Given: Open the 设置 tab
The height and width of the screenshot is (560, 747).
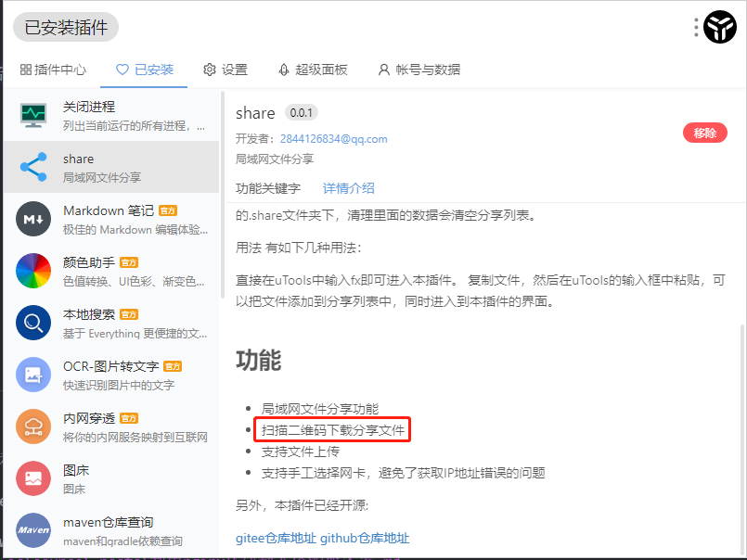Looking at the screenshot, I should [x=225, y=70].
